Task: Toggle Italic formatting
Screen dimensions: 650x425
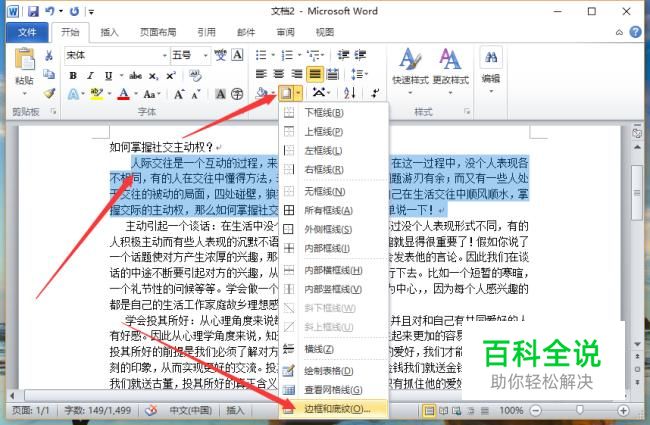Action: pyautogui.click(x=90, y=75)
